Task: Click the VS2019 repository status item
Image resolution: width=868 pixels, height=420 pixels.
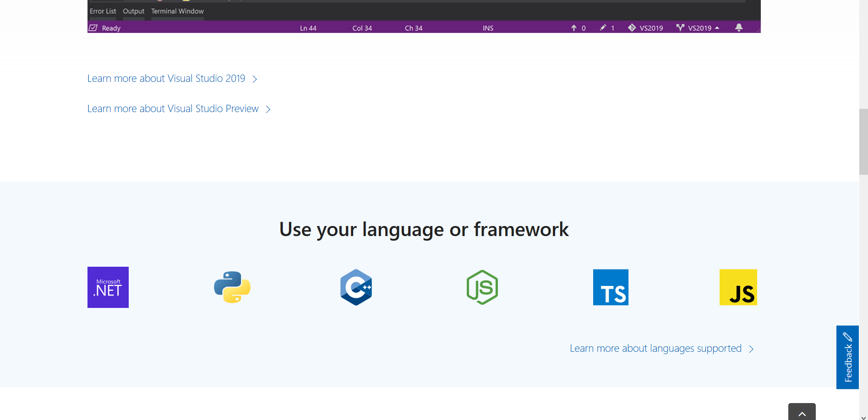Action: click(x=645, y=28)
